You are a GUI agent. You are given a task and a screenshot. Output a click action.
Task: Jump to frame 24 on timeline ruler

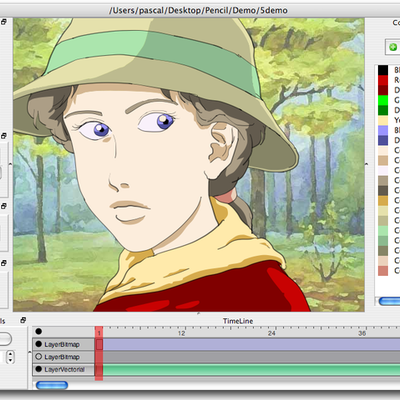click(x=271, y=333)
